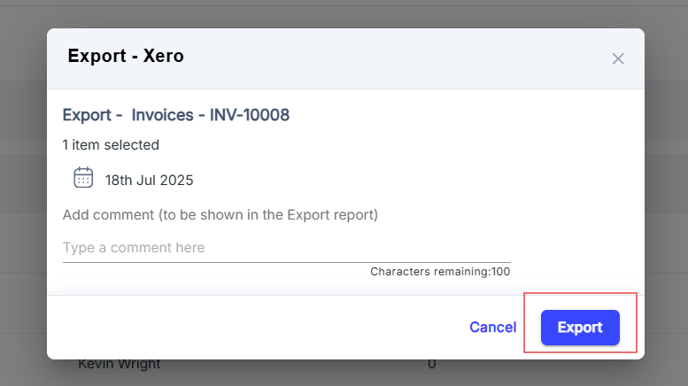The image size is (688, 386).
Task: Open the calendar icon date picker
Action: [83, 178]
